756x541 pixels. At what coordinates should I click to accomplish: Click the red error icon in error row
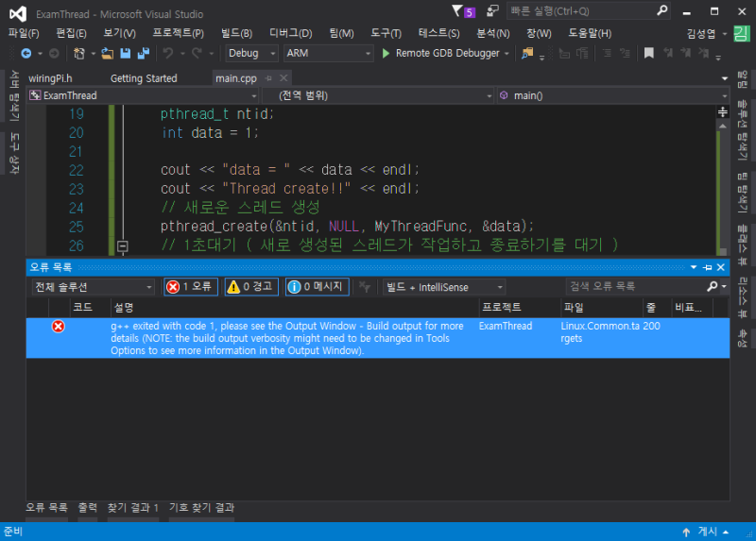point(58,327)
